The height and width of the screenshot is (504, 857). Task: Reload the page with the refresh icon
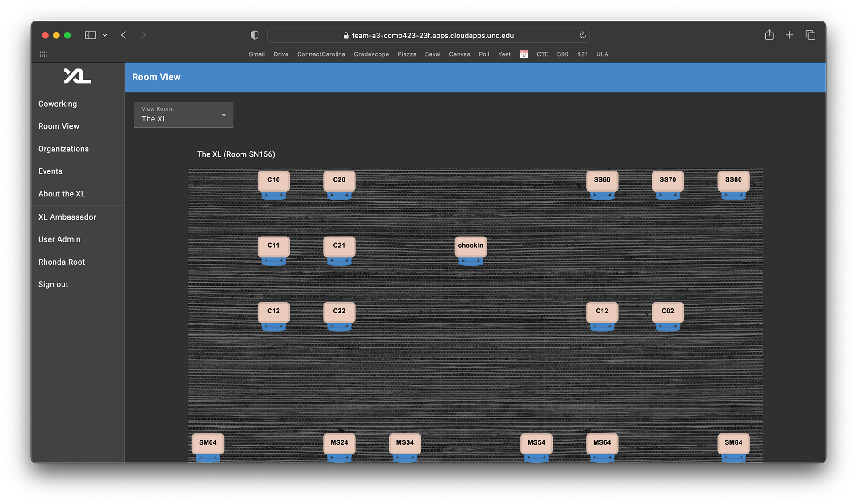pos(582,35)
